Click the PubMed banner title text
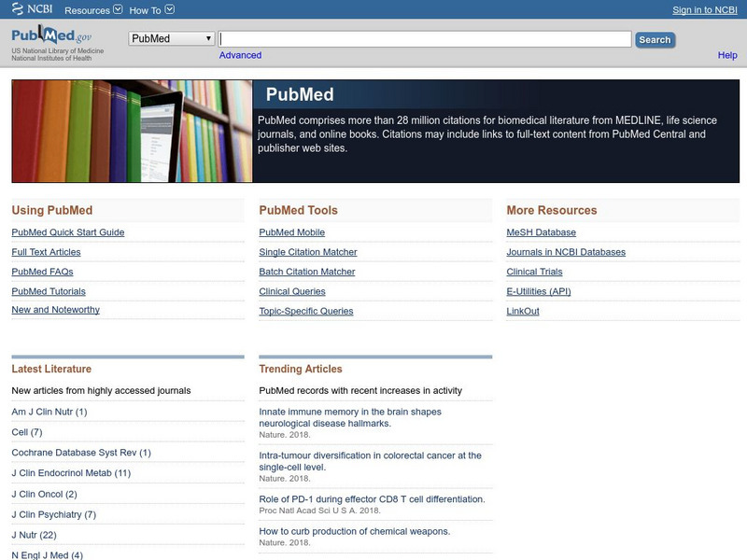Viewport: 747px width, 560px height. point(300,94)
